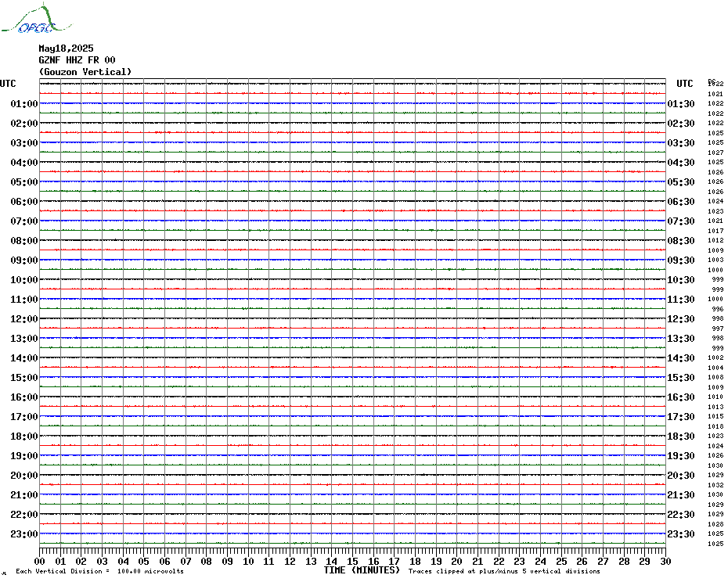728x582 pixels.
Task: Click the 20:30 half-hour label
Action: pyautogui.click(x=681, y=476)
